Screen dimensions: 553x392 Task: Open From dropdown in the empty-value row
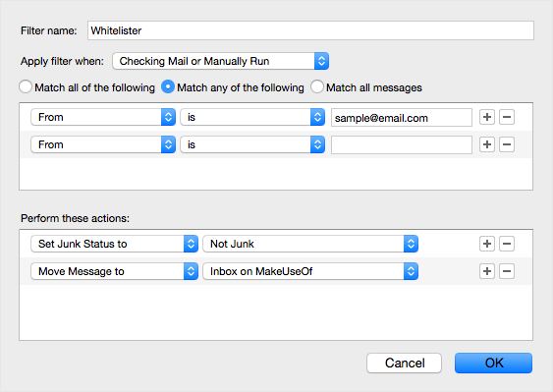(103, 144)
